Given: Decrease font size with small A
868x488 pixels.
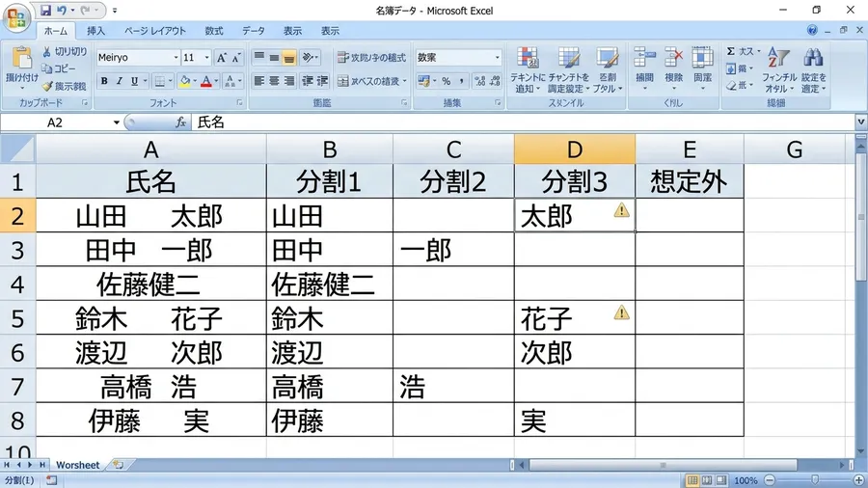Looking at the screenshot, I should point(236,58).
